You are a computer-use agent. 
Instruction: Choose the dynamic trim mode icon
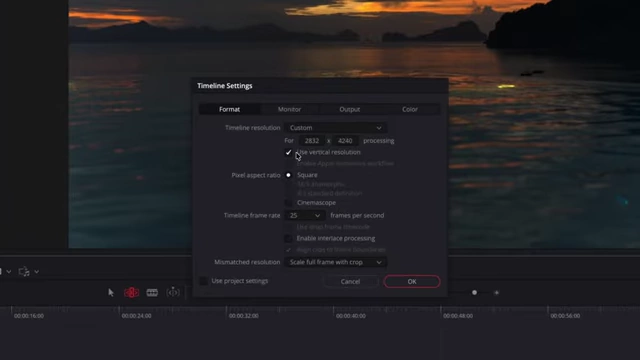click(x=173, y=292)
